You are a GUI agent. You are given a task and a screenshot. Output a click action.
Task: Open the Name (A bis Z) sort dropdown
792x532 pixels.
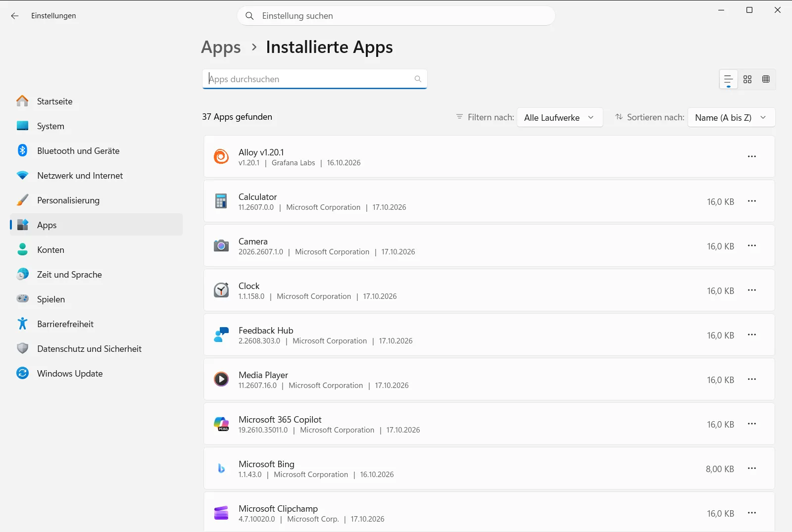click(x=732, y=117)
